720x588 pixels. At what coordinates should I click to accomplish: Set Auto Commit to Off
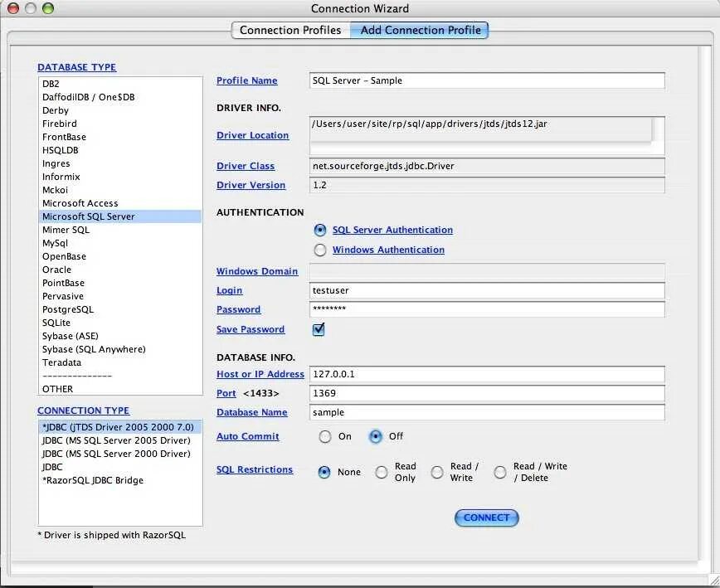(x=375, y=436)
